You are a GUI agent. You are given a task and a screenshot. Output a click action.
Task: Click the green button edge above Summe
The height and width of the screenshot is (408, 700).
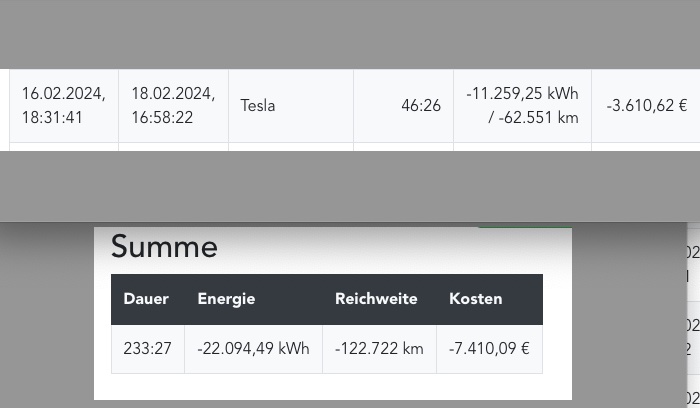click(x=525, y=228)
